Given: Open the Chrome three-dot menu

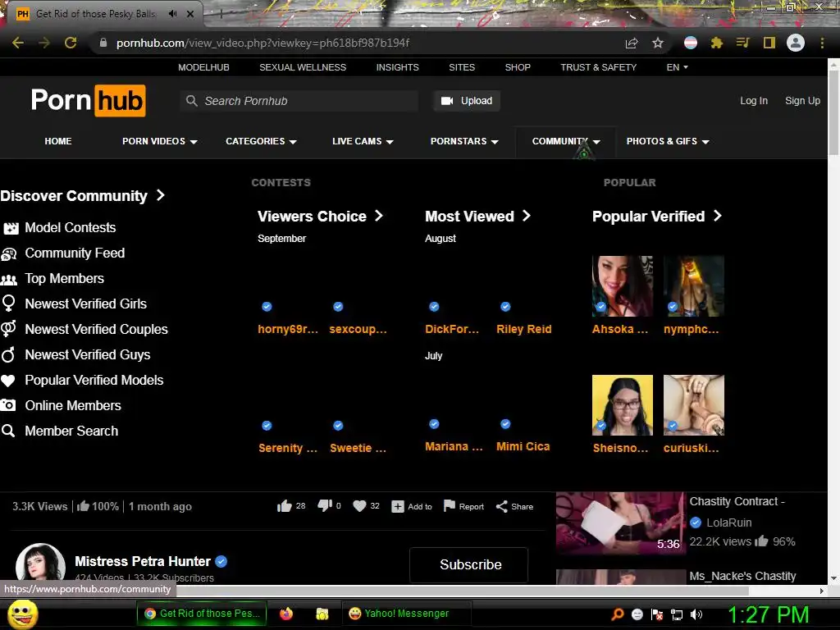Looking at the screenshot, I should [822, 43].
